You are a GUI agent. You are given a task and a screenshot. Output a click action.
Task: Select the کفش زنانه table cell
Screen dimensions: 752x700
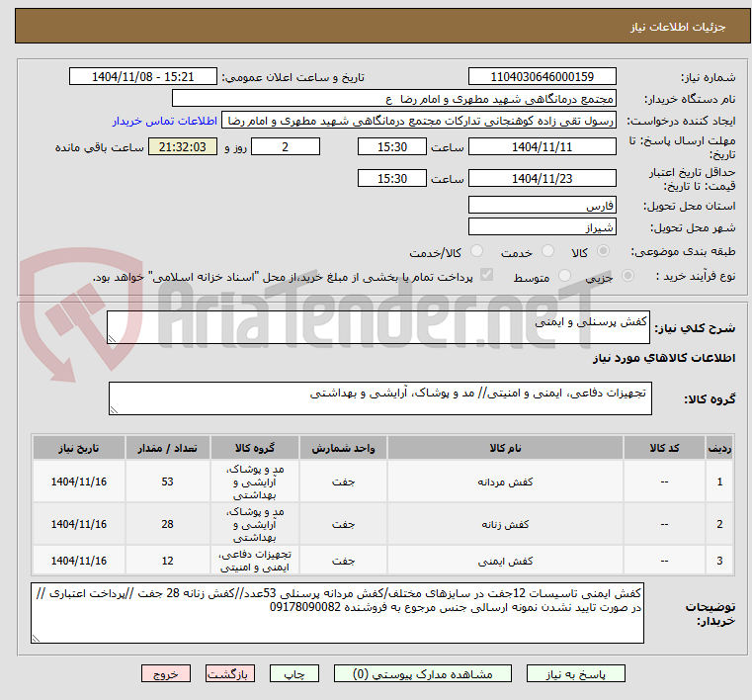pos(505,524)
